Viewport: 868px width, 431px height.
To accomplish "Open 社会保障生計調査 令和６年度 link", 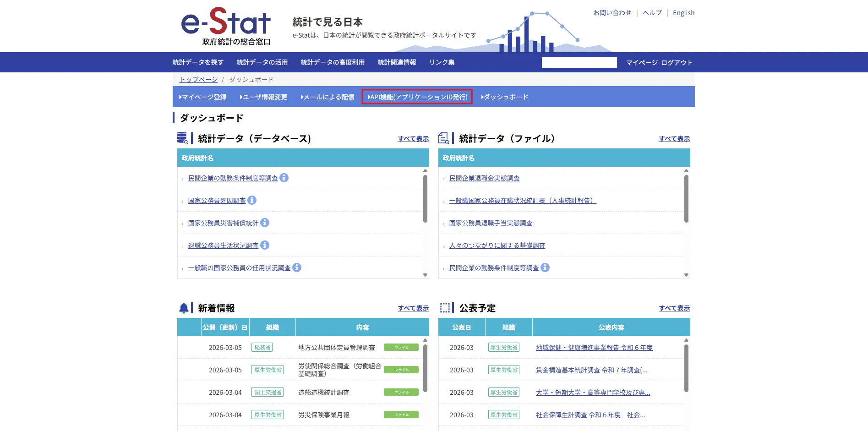I will pyautogui.click(x=590, y=415).
